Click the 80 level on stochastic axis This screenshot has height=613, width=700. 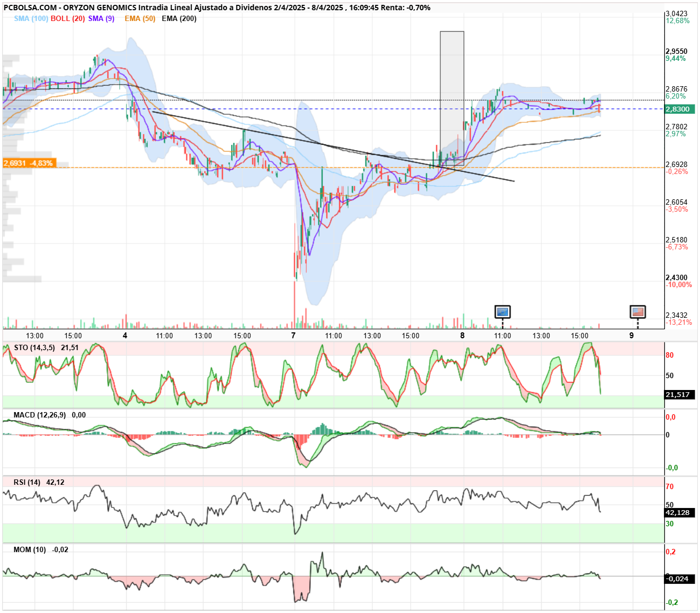coord(670,355)
